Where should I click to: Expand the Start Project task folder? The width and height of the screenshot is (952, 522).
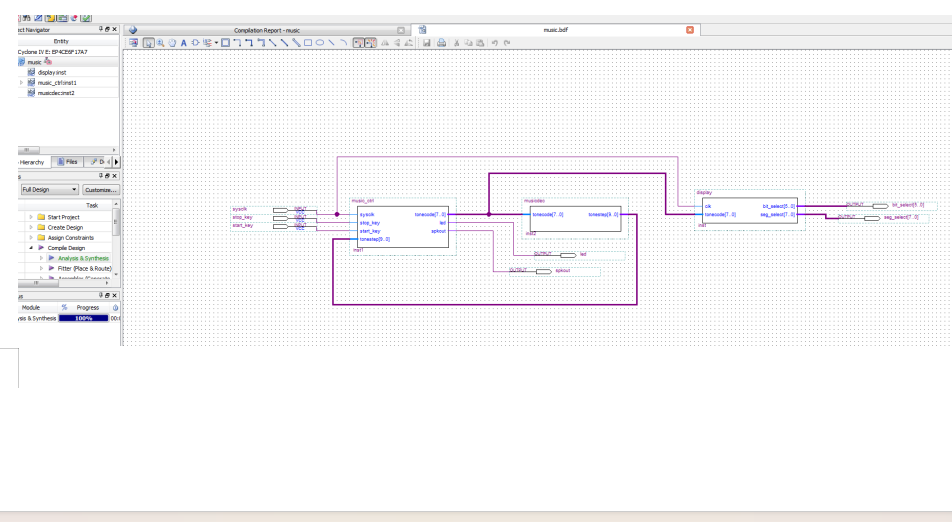(31, 217)
